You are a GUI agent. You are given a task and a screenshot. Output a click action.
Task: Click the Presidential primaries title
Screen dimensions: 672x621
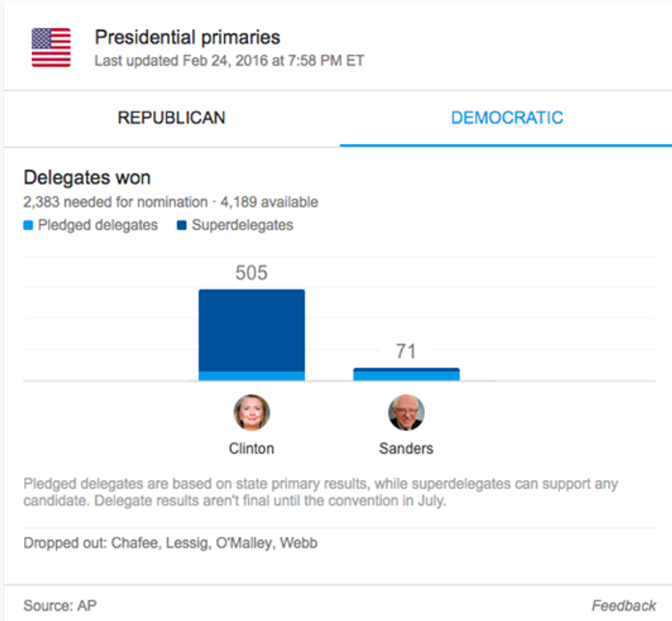click(187, 37)
